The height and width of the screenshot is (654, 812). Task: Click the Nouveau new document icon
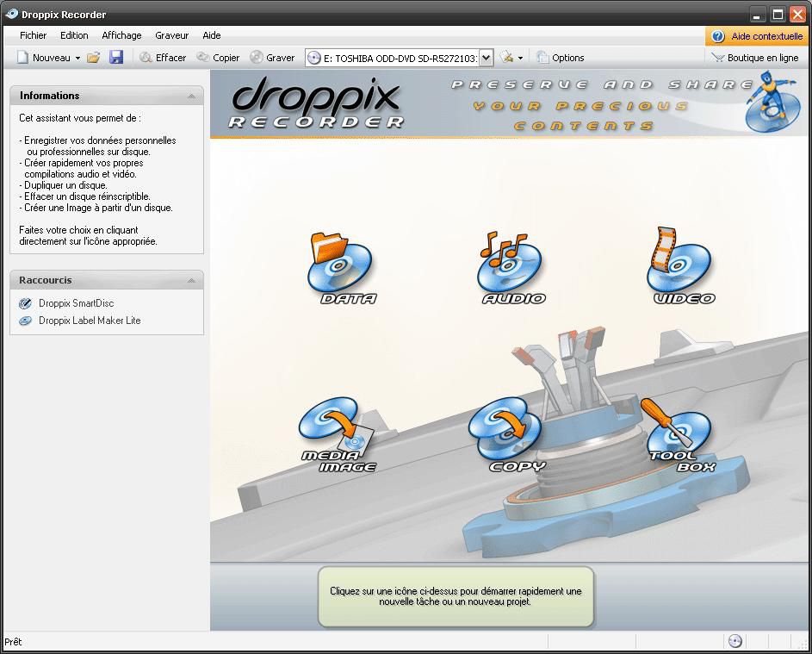click(x=22, y=58)
